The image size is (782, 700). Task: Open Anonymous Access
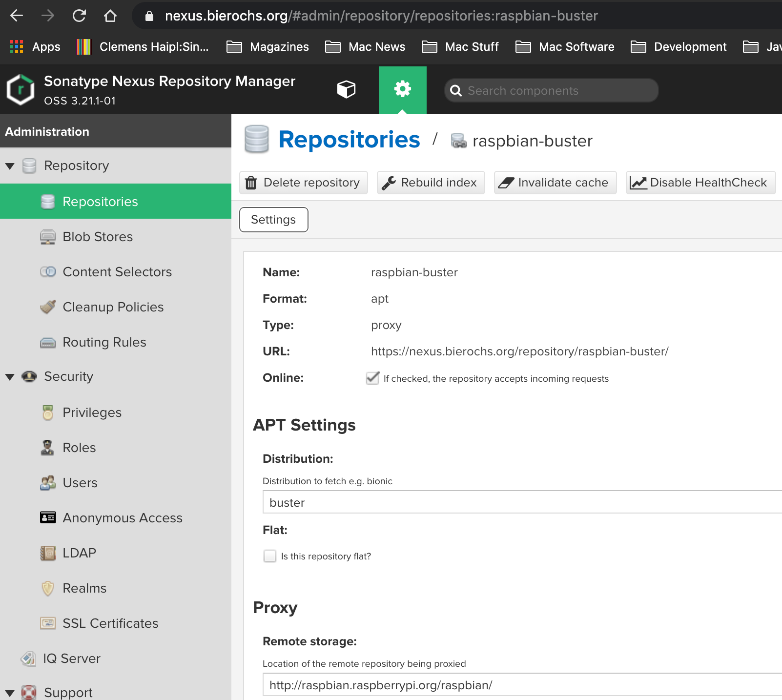pyautogui.click(x=123, y=518)
